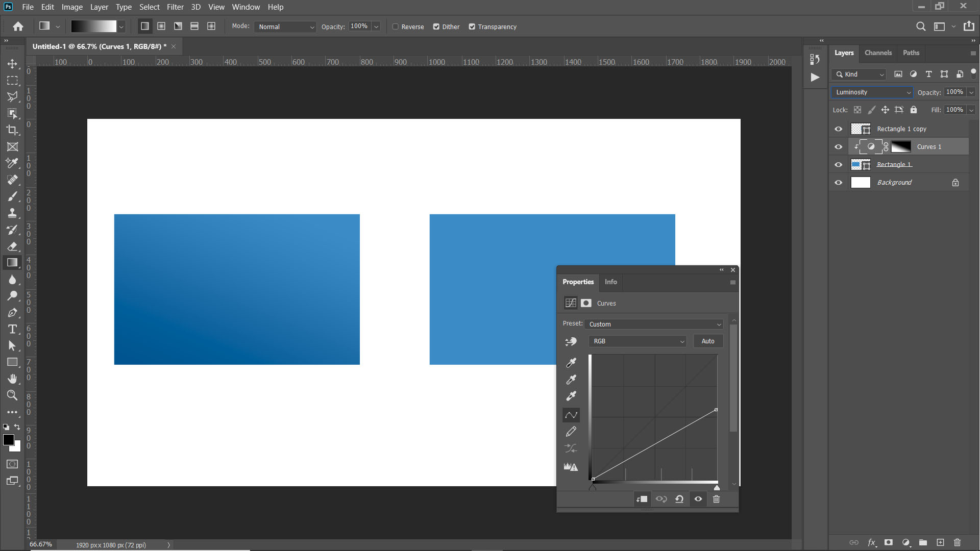Select the Lasso tool
Image resolution: width=980 pixels, height=551 pixels.
click(x=13, y=97)
